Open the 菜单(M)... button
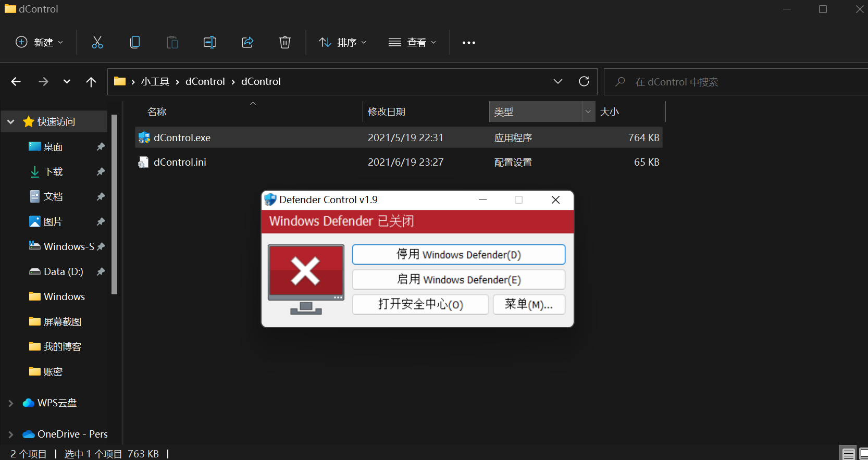 (529, 304)
